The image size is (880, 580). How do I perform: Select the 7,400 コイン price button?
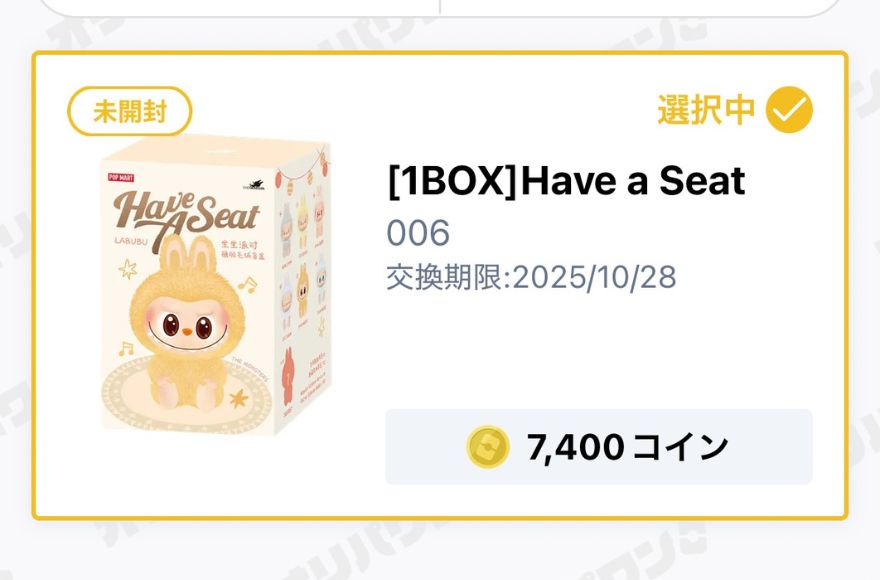[599, 447]
